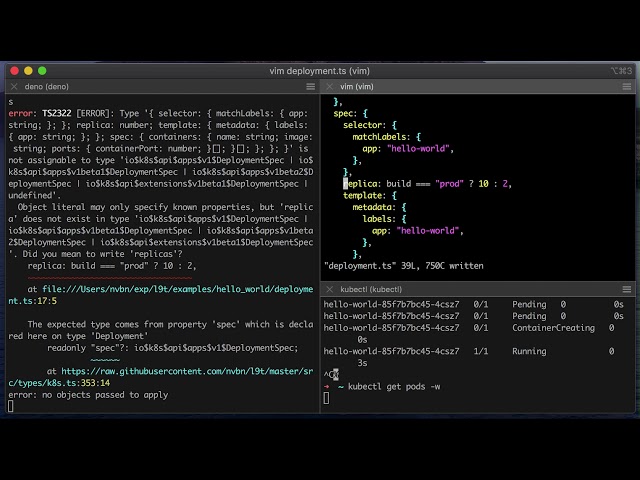Click the 'kubectl get pods -w' command

tap(394, 387)
